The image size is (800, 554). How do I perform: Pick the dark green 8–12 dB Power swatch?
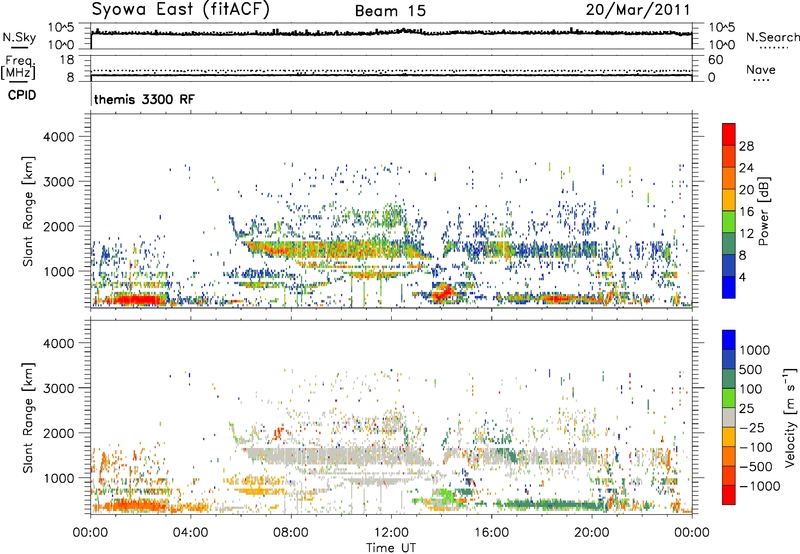pyautogui.click(x=729, y=244)
